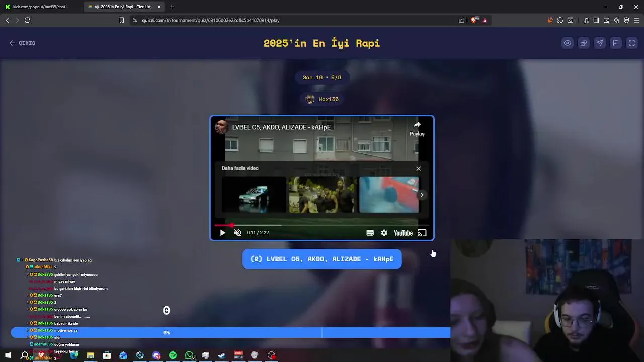
Task: Bookmark this page
Action: [121, 20]
